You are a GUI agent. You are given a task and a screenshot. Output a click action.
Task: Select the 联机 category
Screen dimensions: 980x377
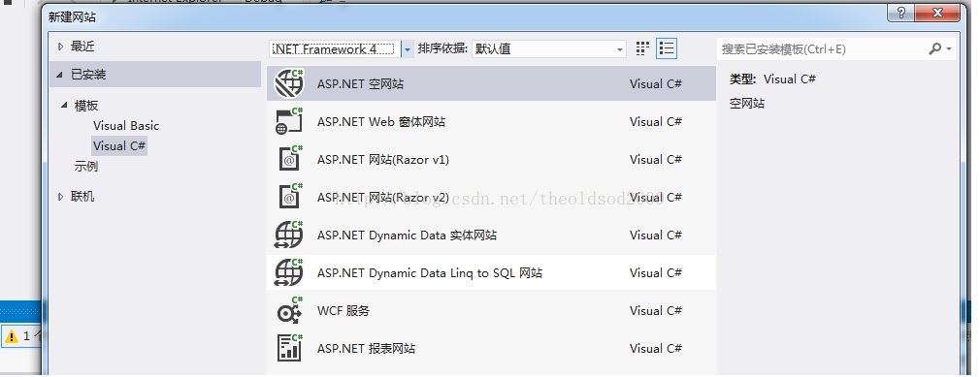[x=82, y=196]
